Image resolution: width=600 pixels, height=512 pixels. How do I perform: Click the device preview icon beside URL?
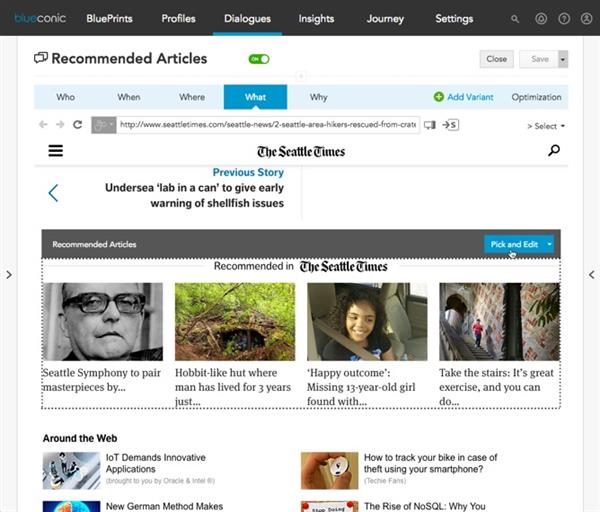(430, 125)
